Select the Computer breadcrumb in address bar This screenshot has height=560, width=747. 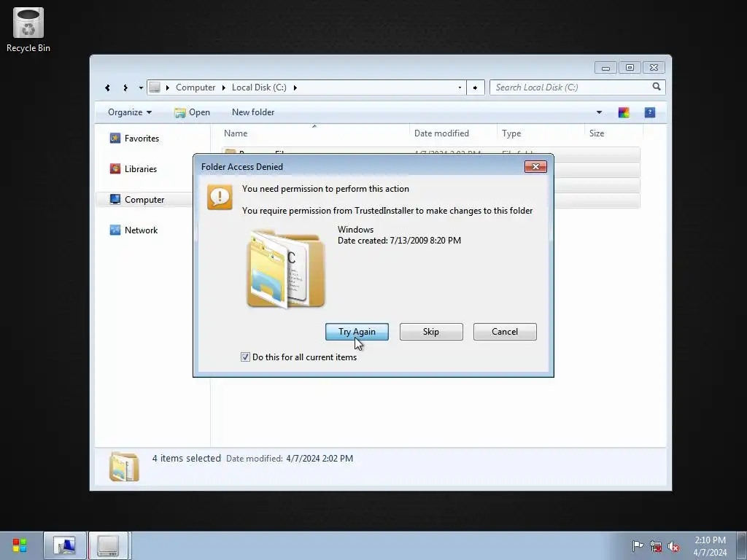coord(196,87)
